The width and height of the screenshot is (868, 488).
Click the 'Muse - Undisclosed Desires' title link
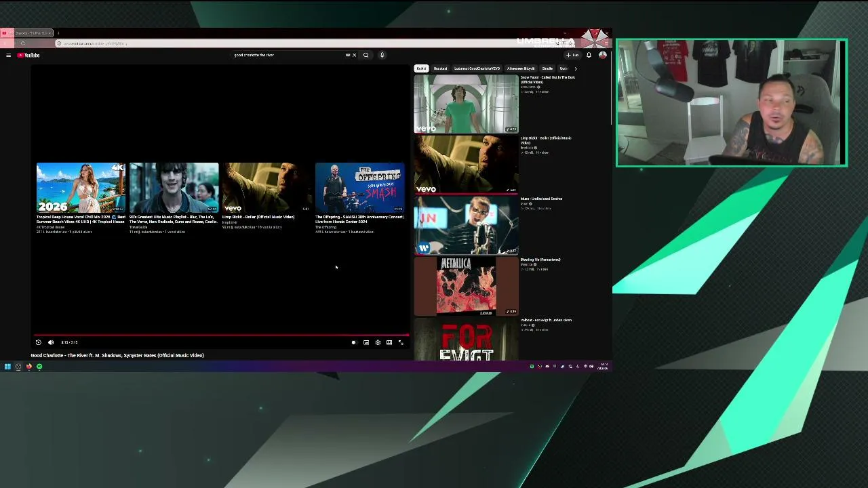point(542,199)
